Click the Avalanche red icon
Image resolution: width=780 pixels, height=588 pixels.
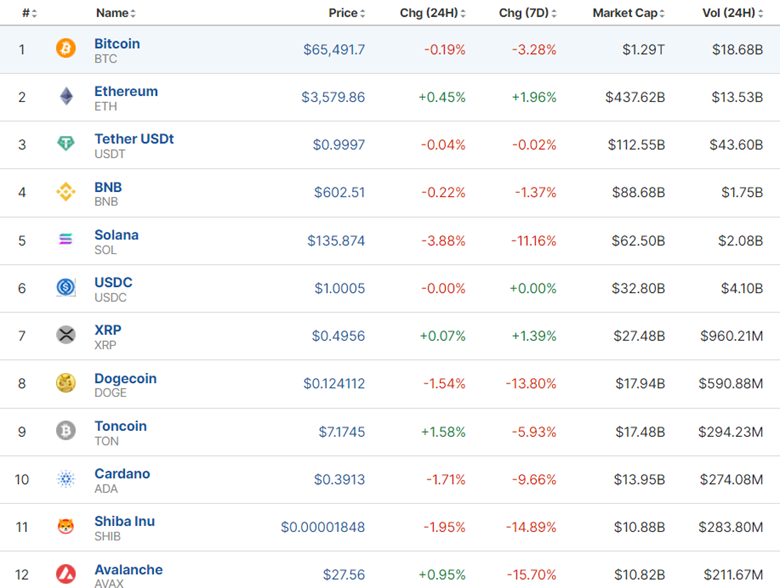click(x=66, y=574)
